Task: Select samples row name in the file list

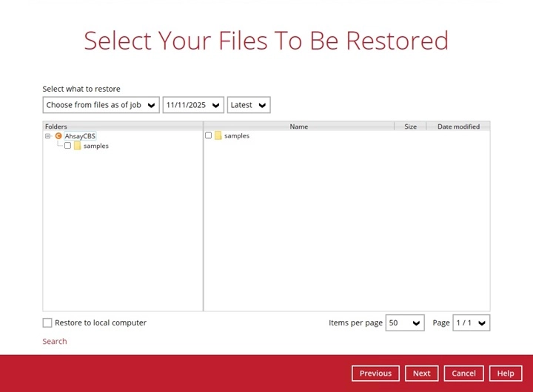Action: pyautogui.click(x=237, y=135)
